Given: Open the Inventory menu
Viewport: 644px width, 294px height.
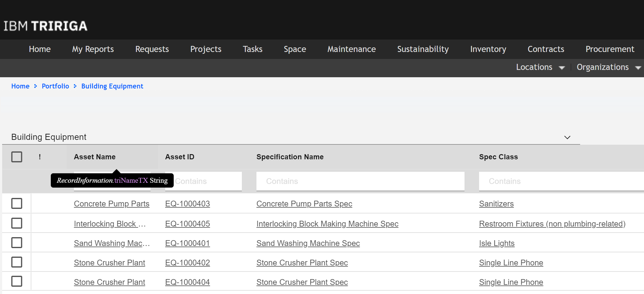Looking at the screenshot, I should (488, 49).
